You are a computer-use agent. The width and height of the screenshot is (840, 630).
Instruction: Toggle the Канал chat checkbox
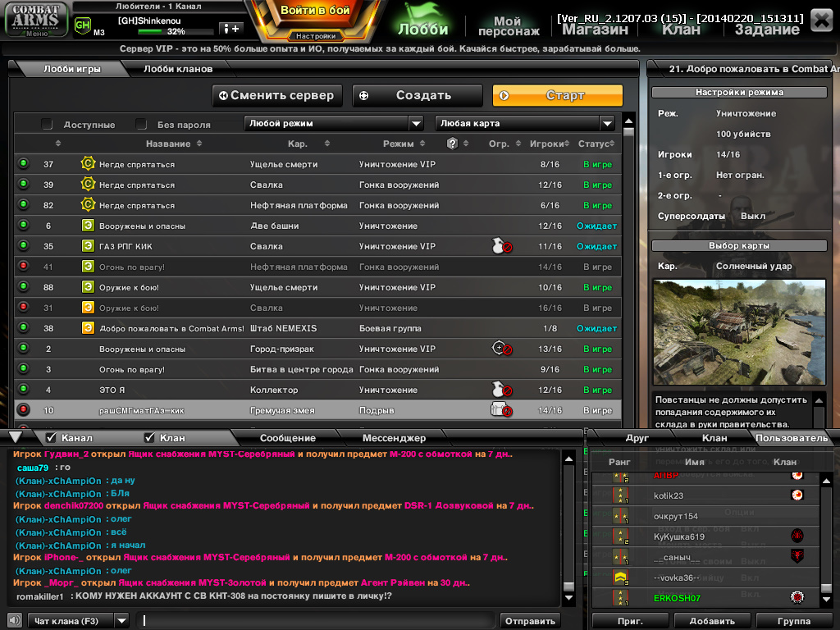click(x=51, y=438)
